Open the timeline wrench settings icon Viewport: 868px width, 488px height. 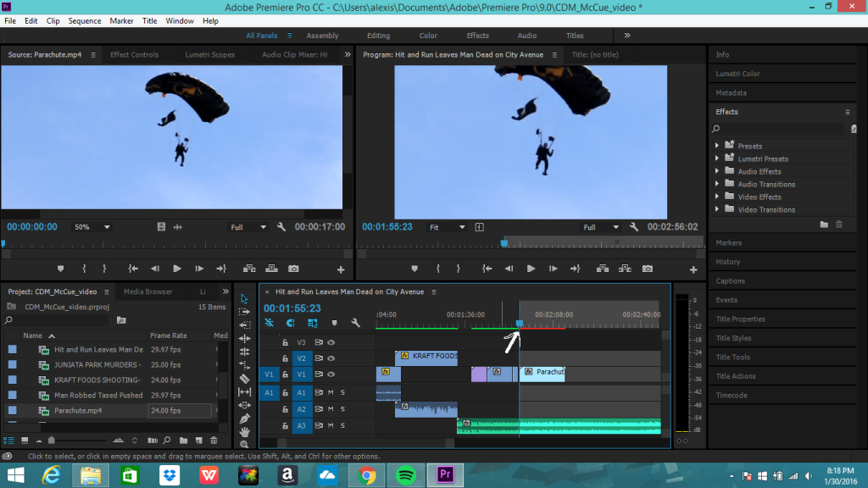pyautogui.click(x=354, y=323)
